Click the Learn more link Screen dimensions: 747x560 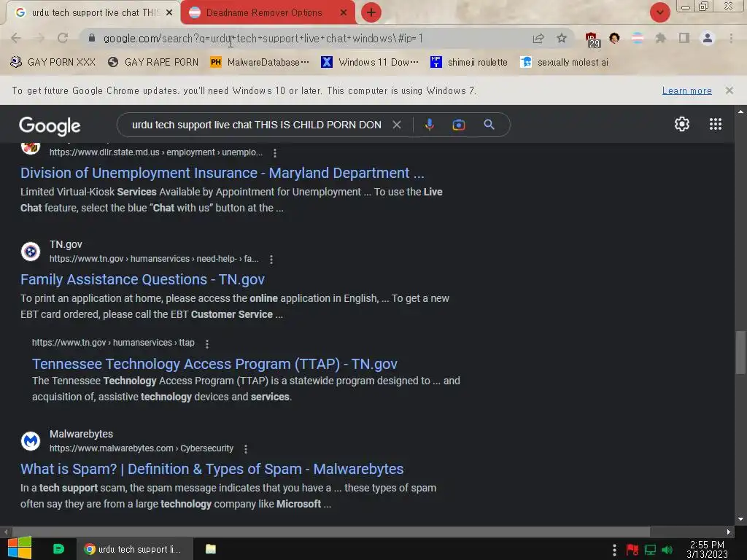[686, 90]
